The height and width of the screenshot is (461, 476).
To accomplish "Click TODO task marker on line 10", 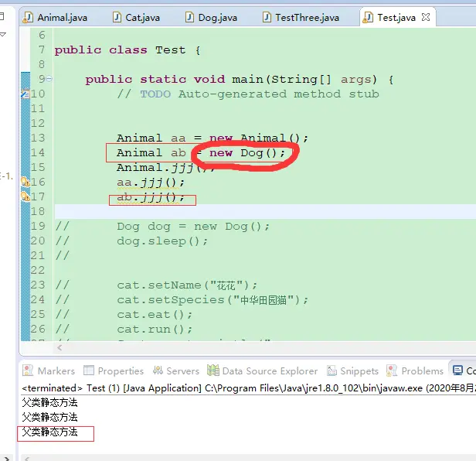I will (25, 94).
